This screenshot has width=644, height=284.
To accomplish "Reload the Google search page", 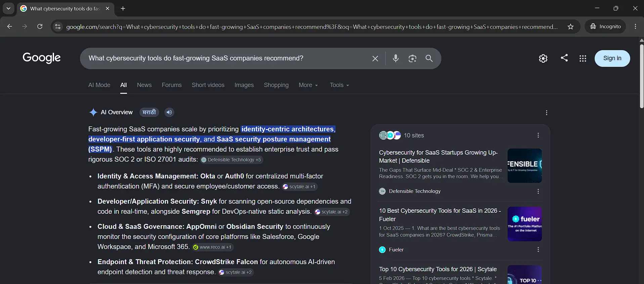I will 40,27.
